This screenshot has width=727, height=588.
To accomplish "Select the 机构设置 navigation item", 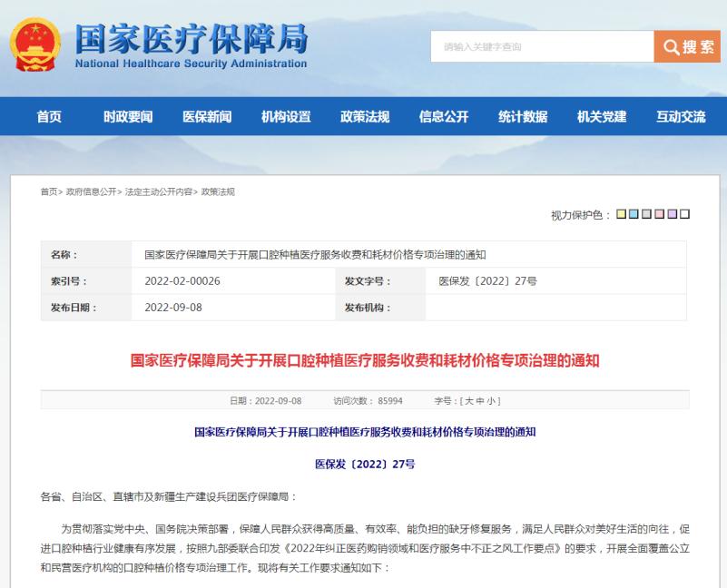I will (x=285, y=117).
